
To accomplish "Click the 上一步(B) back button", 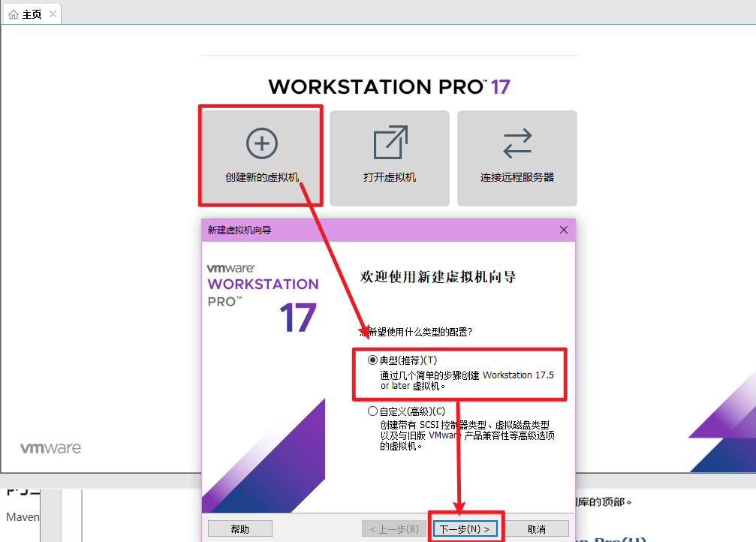I will click(394, 529).
